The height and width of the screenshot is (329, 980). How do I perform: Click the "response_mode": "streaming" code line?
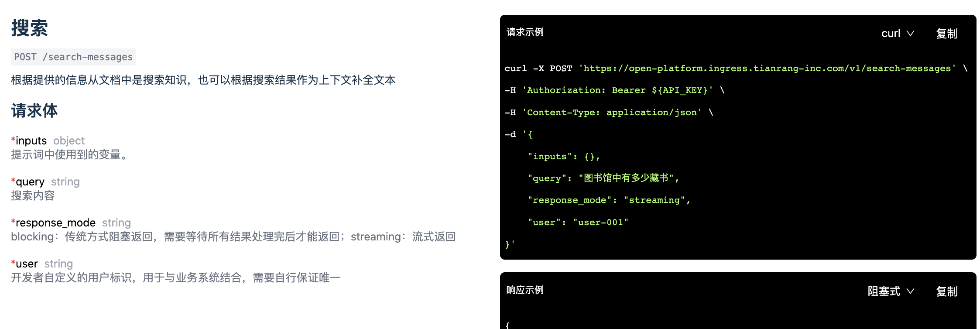609,200
